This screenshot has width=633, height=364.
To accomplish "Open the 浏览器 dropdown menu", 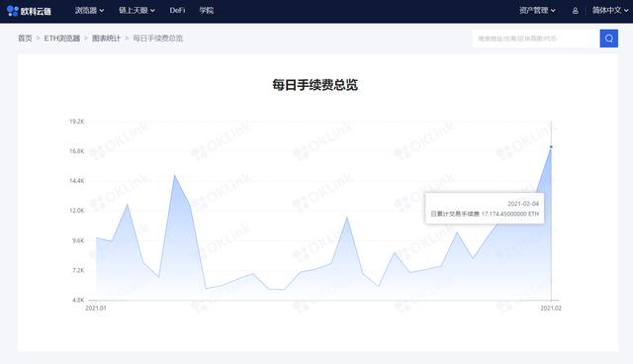I will [90, 11].
